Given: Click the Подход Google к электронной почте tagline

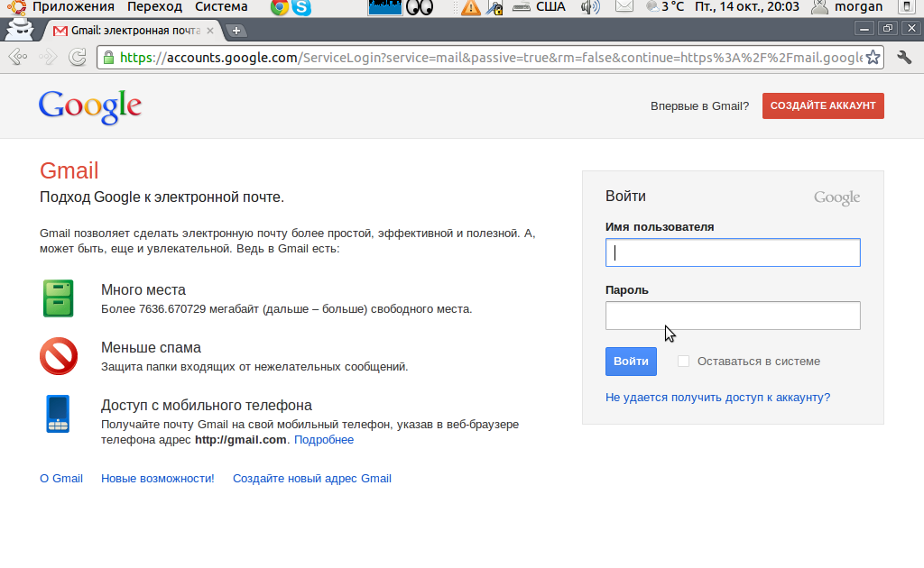Looking at the screenshot, I should tap(162, 197).
